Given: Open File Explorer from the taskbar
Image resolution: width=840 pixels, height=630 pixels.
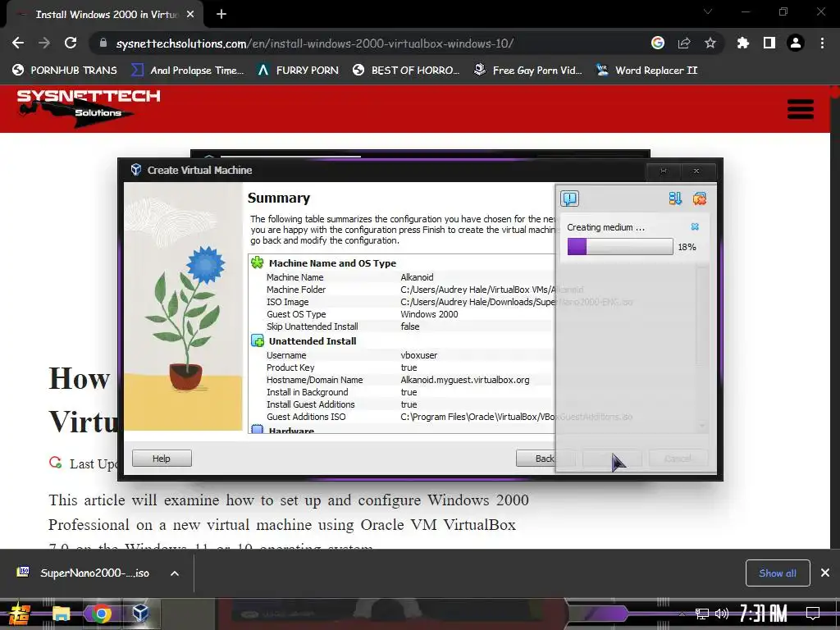Looking at the screenshot, I should click(61, 614).
